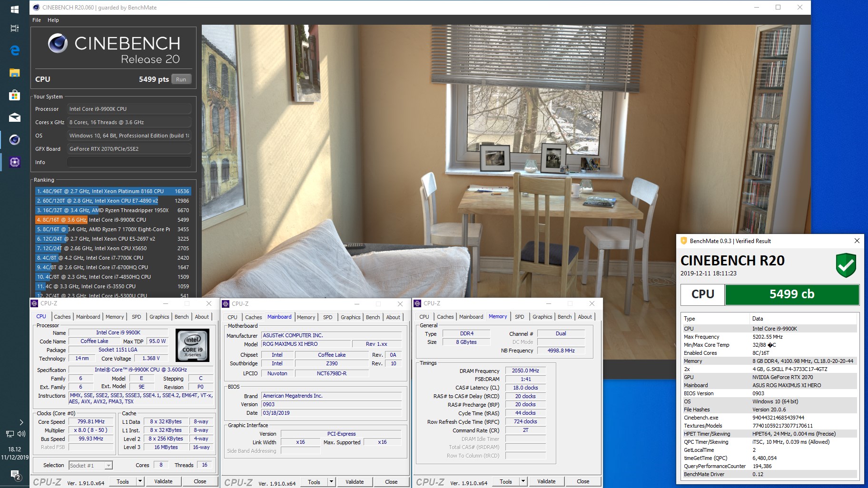This screenshot has width=868, height=488.
Task: Click Cinebench logo sphere icon
Action: tap(58, 43)
